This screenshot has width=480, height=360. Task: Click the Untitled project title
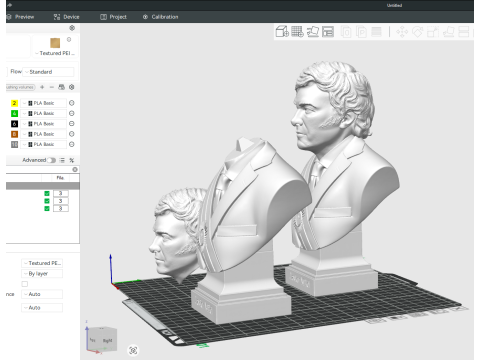pyautogui.click(x=394, y=5)
